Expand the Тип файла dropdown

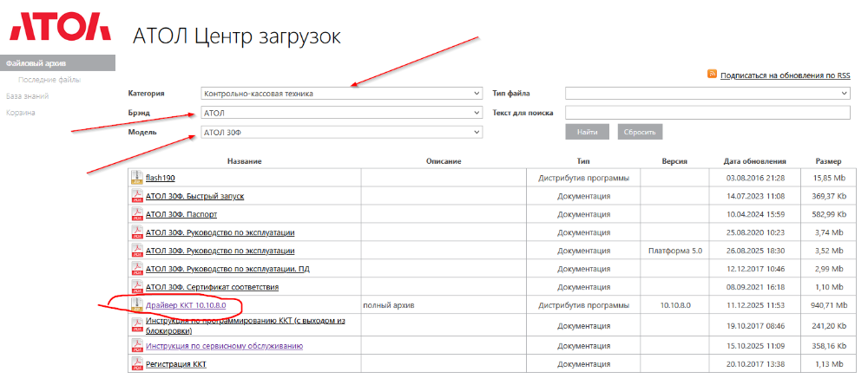[x=707, y=94]
